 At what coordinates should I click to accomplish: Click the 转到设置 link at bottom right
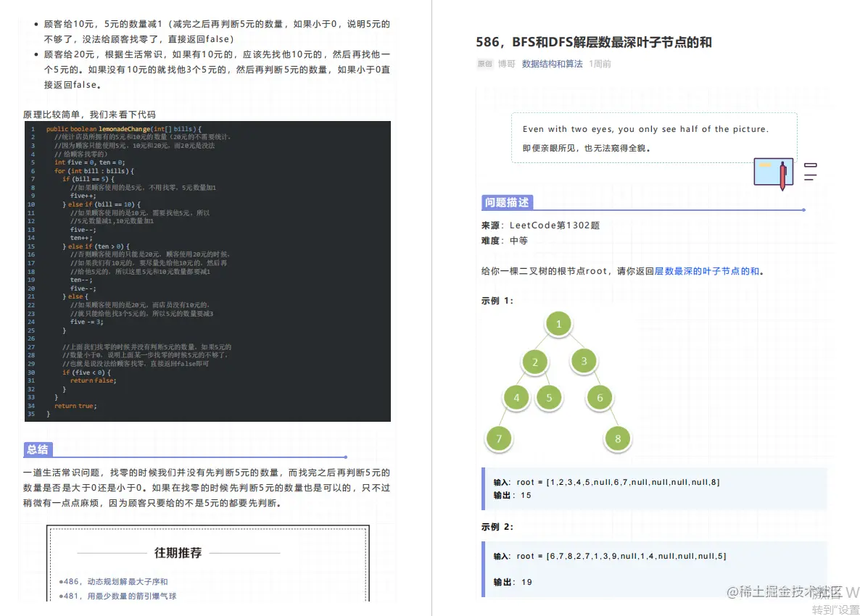pyautogui.click(x=832, y=609)
